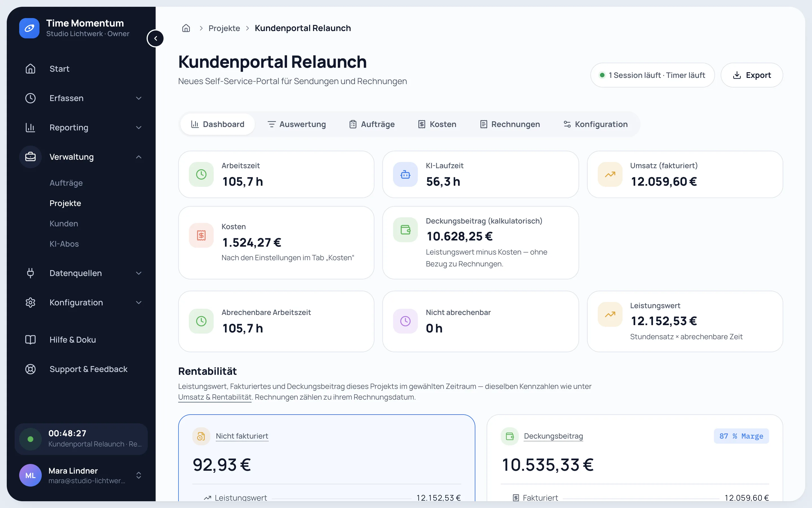Click the home icon in the breadcrumb

(x=186, y=28)
